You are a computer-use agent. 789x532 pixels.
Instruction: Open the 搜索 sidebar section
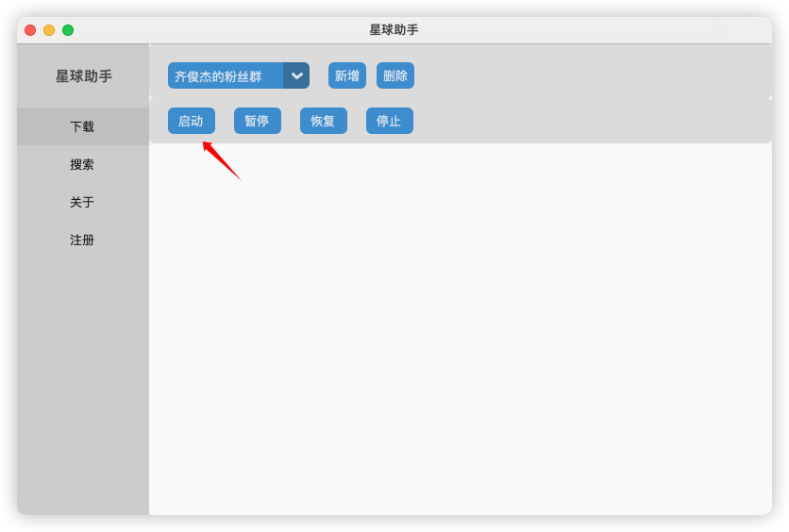pos(83,164)
